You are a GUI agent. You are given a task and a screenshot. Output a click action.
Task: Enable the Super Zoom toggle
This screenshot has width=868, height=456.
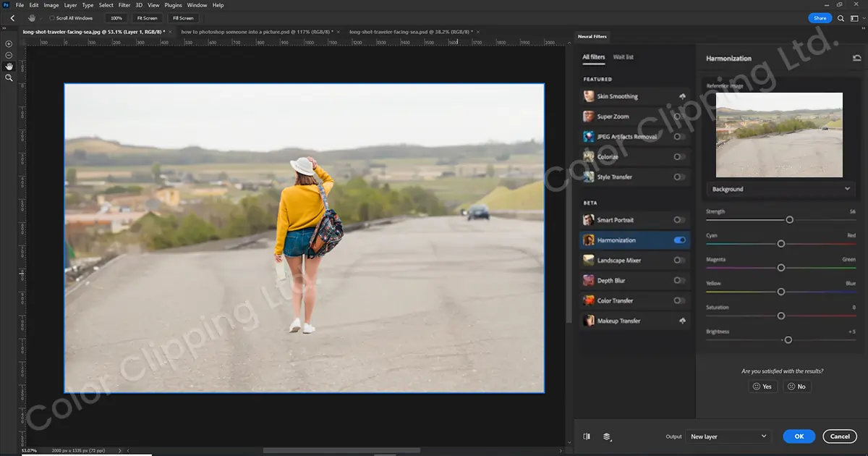[x=679, y=116]
